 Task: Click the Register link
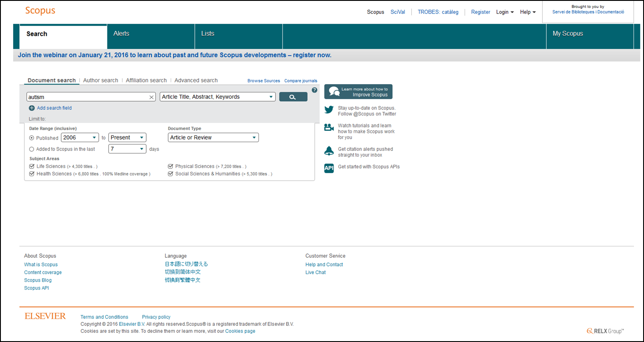pos(481,12)
